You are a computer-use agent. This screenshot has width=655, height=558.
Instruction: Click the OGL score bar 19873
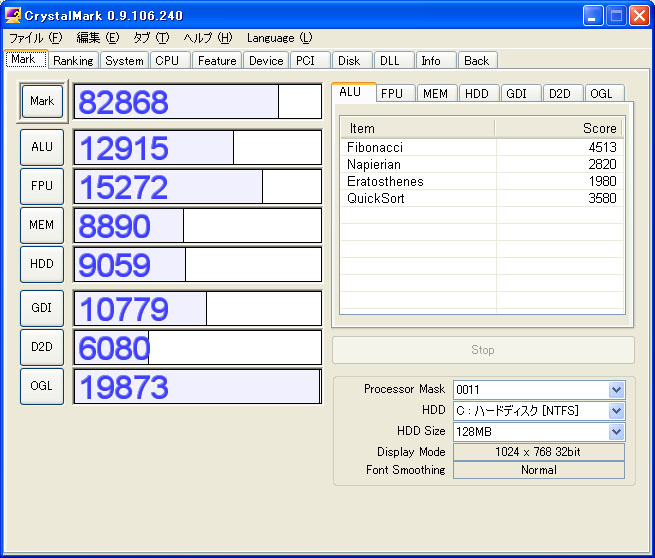(x=198, y=386)
